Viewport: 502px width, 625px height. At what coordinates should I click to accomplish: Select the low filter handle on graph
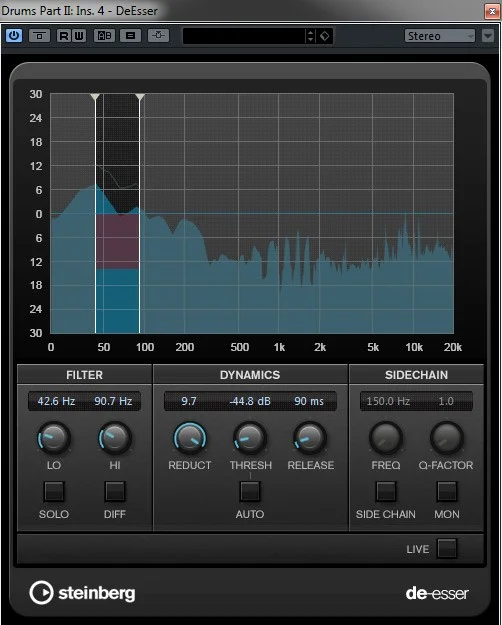[x=95, y=97]
